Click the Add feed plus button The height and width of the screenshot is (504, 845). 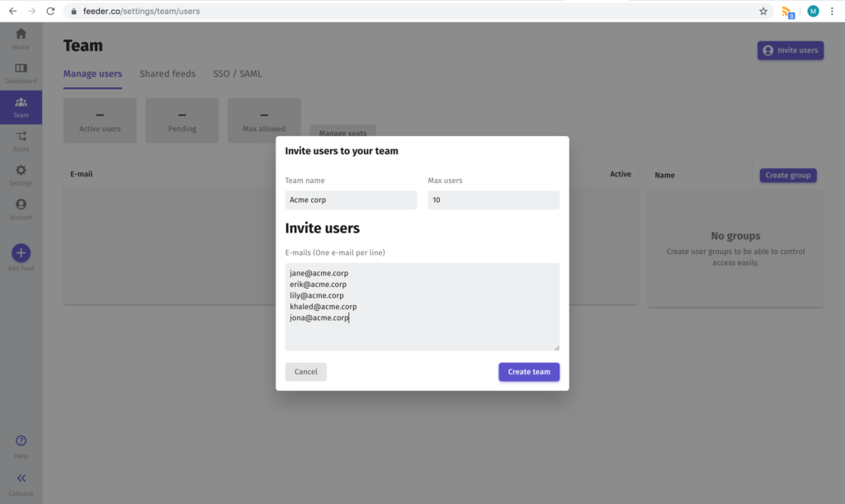(21, 253)
